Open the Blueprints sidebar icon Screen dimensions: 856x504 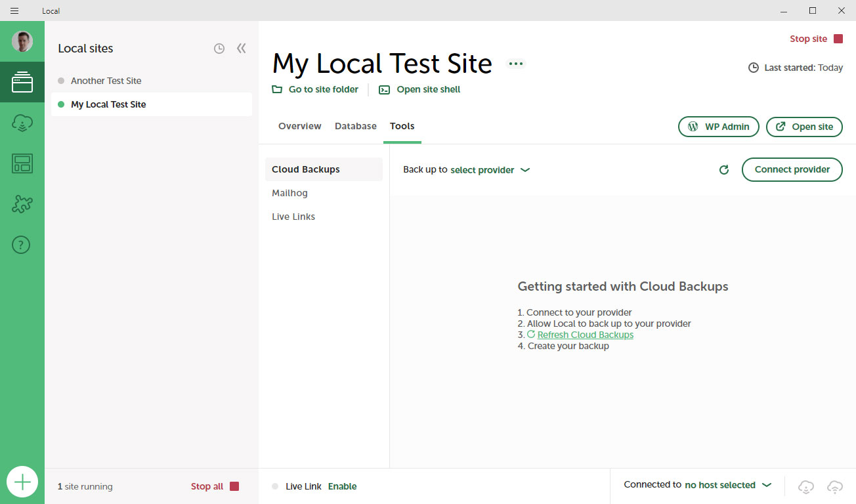(22, 163)
